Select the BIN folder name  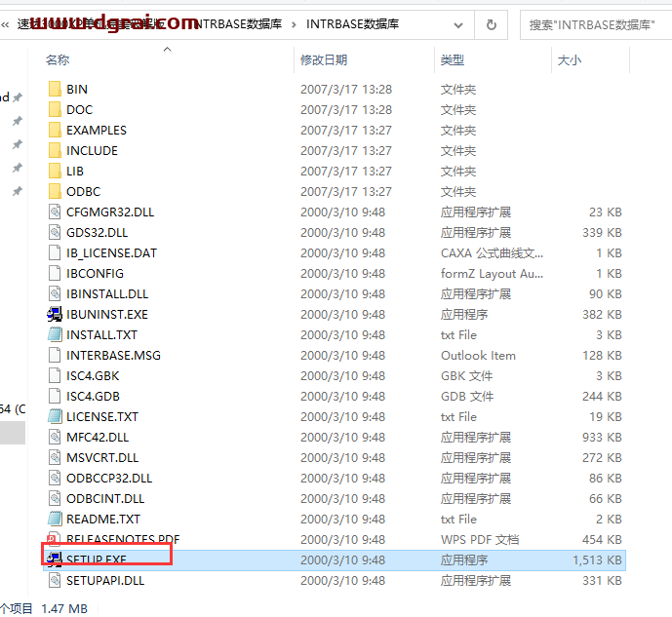[x=77, y=89]
